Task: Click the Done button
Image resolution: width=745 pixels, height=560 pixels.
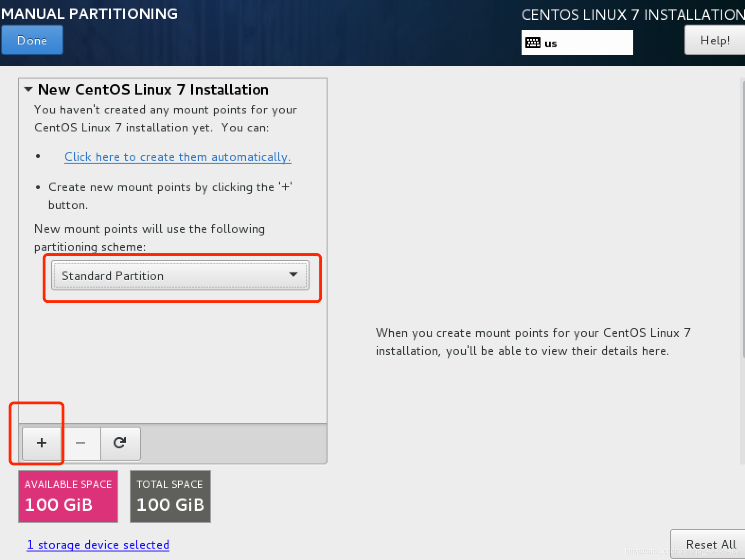Action: [32, 40]
